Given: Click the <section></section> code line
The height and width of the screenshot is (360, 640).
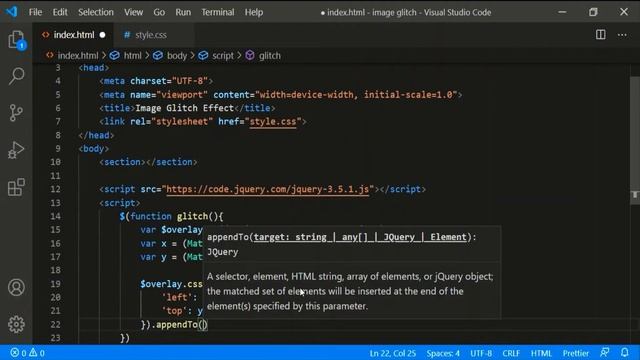Looking at the screenshot, I should tap(148, 162).
